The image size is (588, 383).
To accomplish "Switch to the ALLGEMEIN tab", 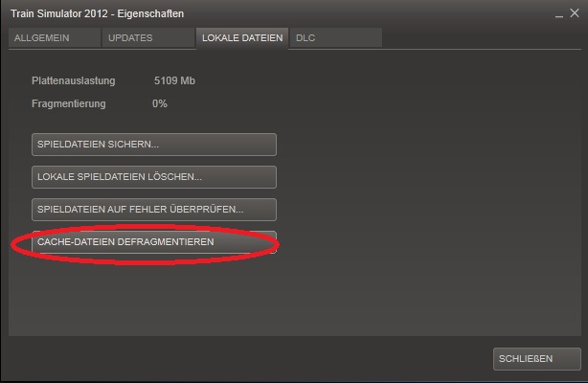I will pos(55,38).
